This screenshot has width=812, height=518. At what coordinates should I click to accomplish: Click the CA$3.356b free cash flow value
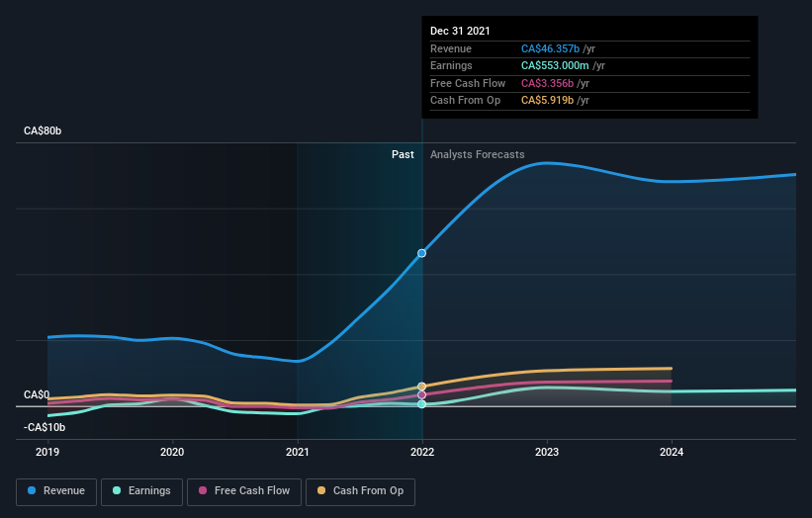(x=547, y=83)
